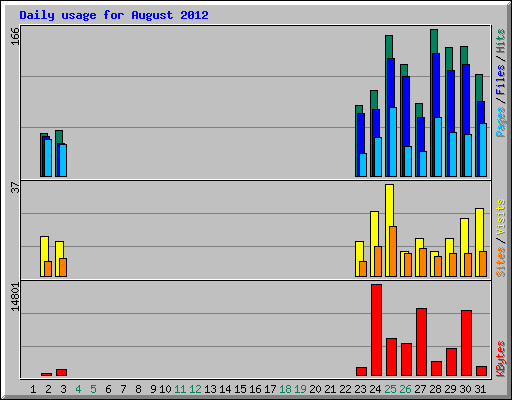Click day label 22 on the x-axis
This screenshot has height=400, width=512.
point(345,389)
